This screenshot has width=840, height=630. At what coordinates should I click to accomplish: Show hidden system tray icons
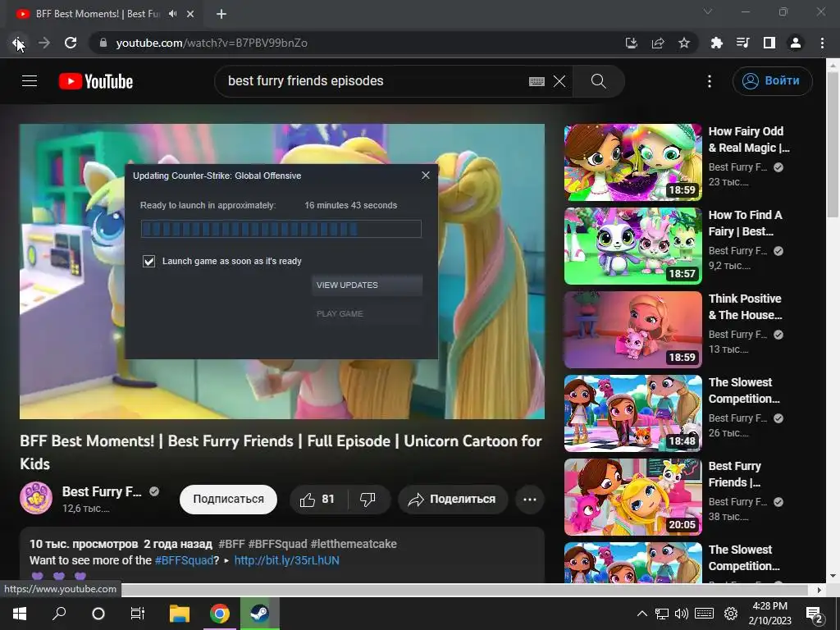tap(641, 614)
